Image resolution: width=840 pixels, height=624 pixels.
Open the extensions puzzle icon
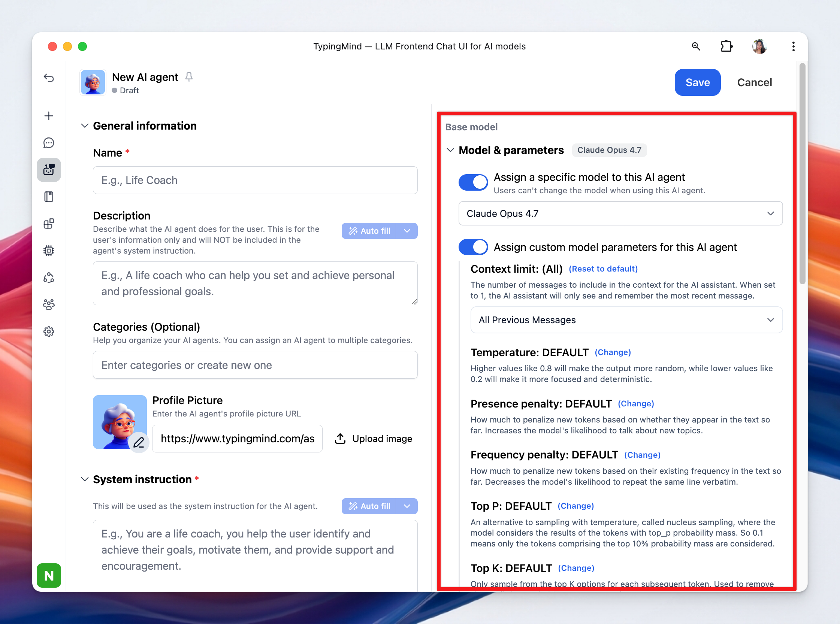coord(726,46)
